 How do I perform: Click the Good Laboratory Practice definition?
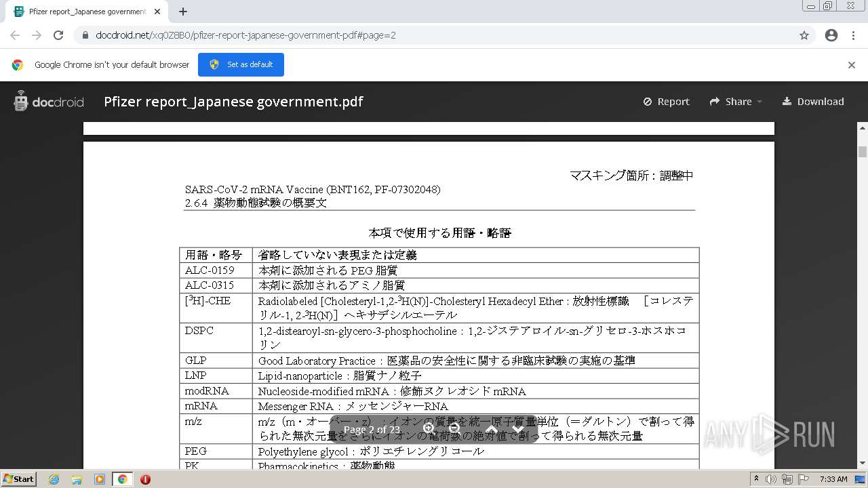click(x=447, y=361)
